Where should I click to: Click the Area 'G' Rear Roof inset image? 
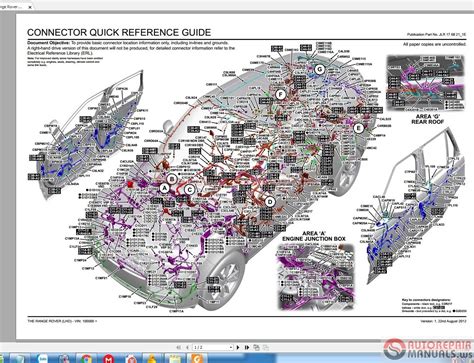coord(425,82)
